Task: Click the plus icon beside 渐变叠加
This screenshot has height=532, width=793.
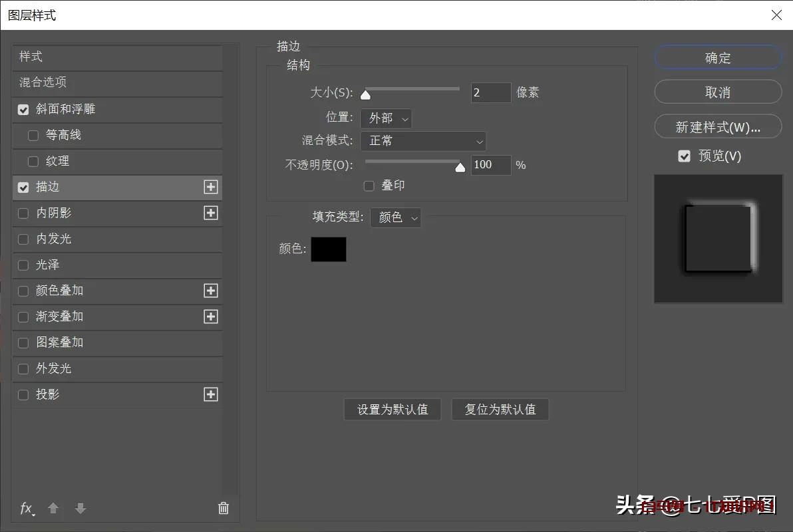Action: click(211, 317)
